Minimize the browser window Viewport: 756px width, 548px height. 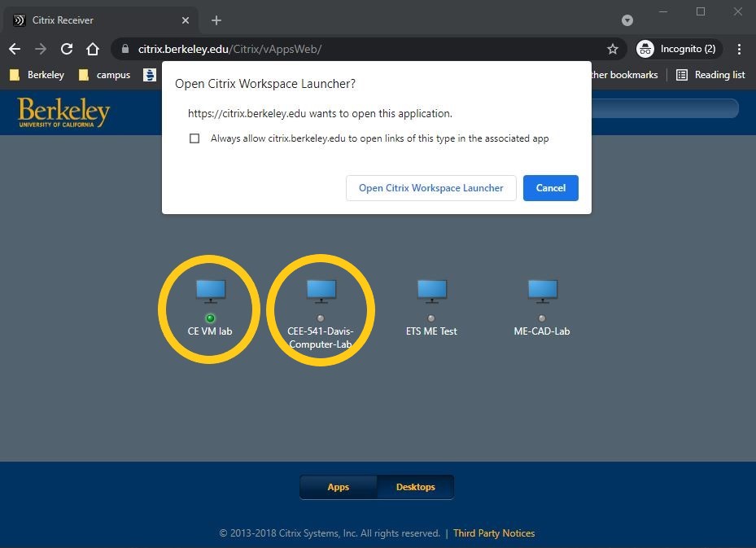(x=663, y=11)
